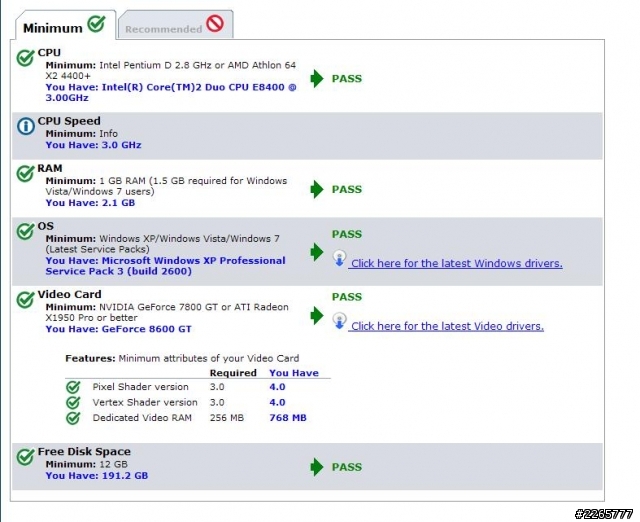The image size is (640, 522).
Task: Click the 'Required' column header
Action: click(233, 373)
